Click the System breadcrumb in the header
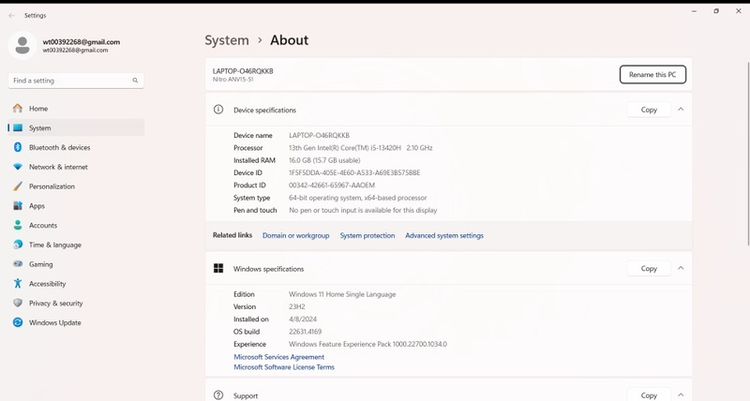 (227, 40)
